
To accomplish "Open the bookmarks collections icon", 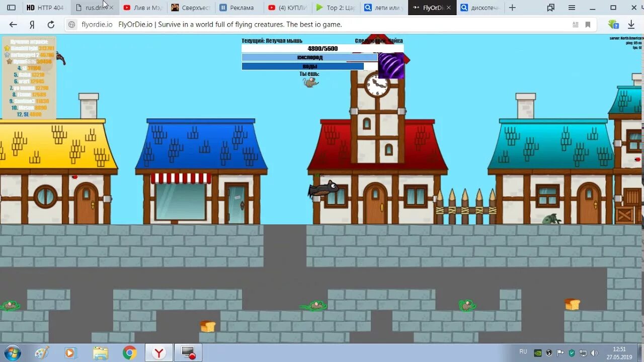I will click(551, 8).
